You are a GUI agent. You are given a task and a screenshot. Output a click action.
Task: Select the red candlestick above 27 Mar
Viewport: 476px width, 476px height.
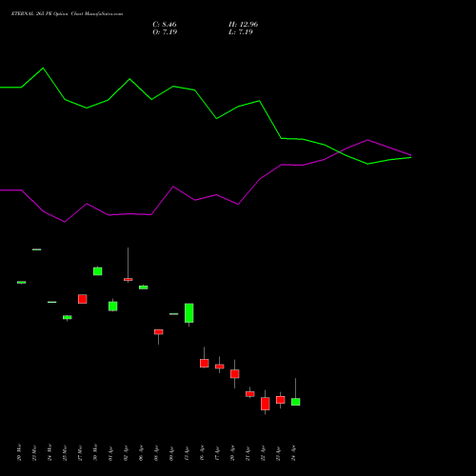point(83,299)
